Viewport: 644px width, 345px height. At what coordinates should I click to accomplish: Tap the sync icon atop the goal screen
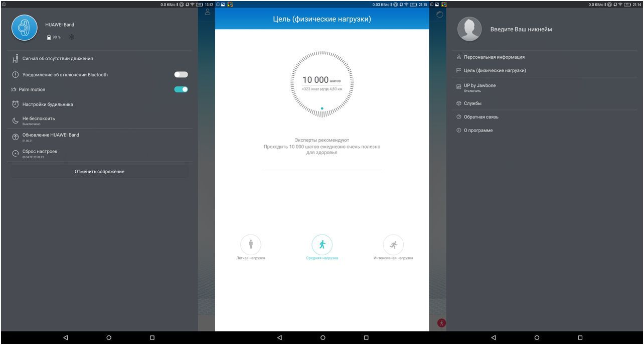click(438, 14)
